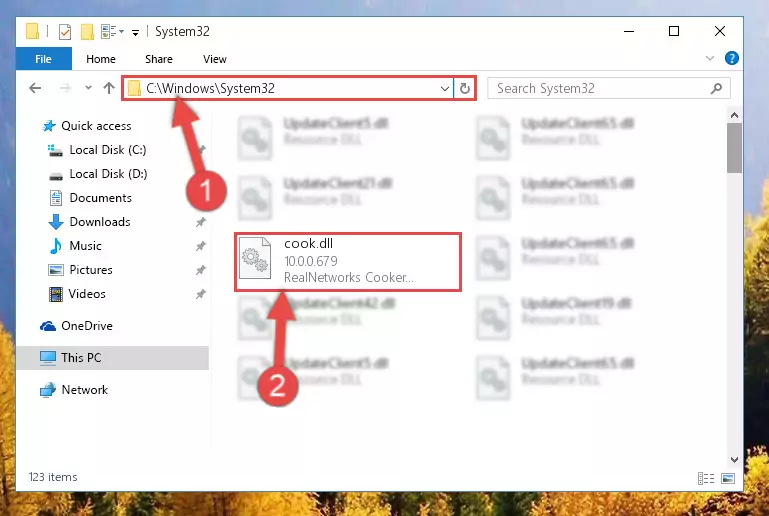Open Local Disk (D:) in the sidebar

(108, 174)
